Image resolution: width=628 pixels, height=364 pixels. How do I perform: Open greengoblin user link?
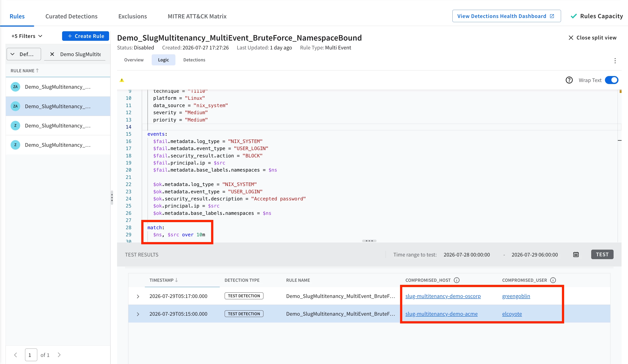[x=516, y=296]
